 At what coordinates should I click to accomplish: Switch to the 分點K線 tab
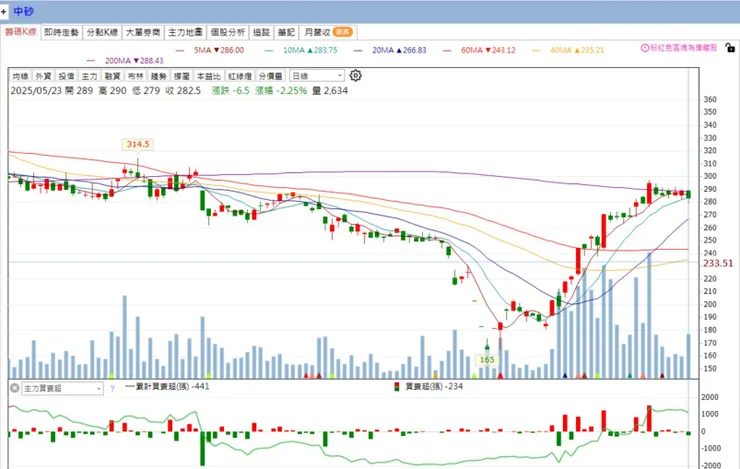[102, 32]
